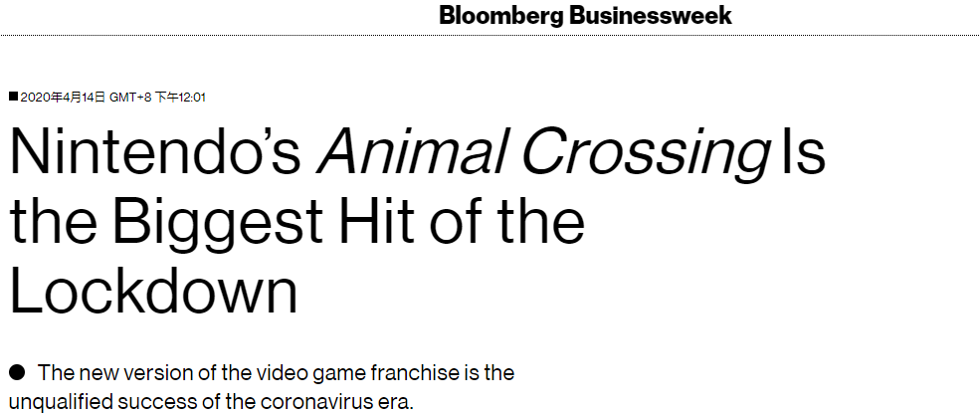980x415 pixels.
Task: Click the summary phrase "The new version"
Action: tap(101, 373)
